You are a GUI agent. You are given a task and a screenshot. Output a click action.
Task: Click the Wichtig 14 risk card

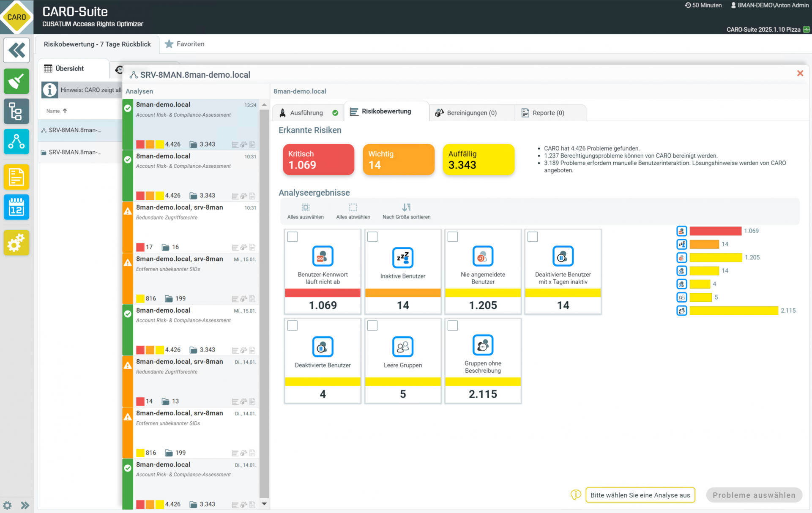pos(398,159)
